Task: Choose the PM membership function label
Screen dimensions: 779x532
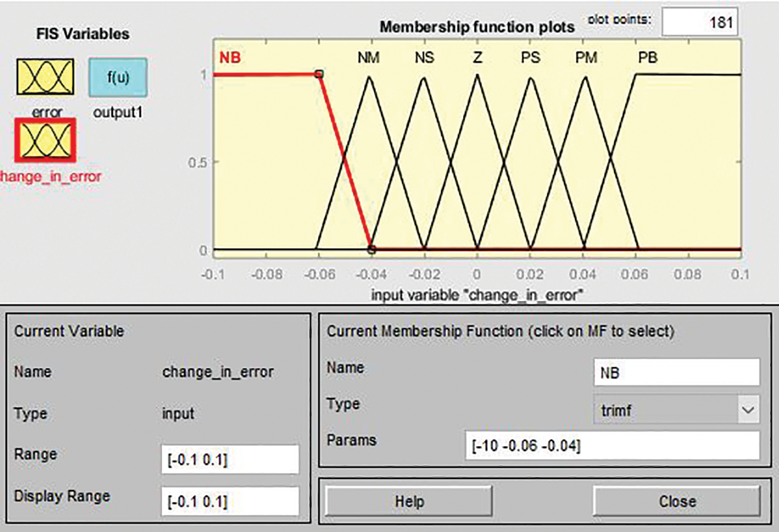Action: [x=586, y=57]
